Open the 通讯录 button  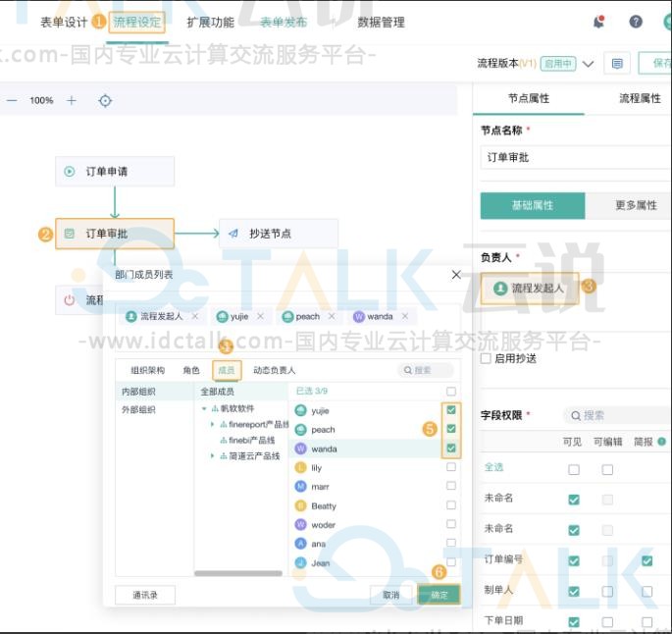click(145, 595)
